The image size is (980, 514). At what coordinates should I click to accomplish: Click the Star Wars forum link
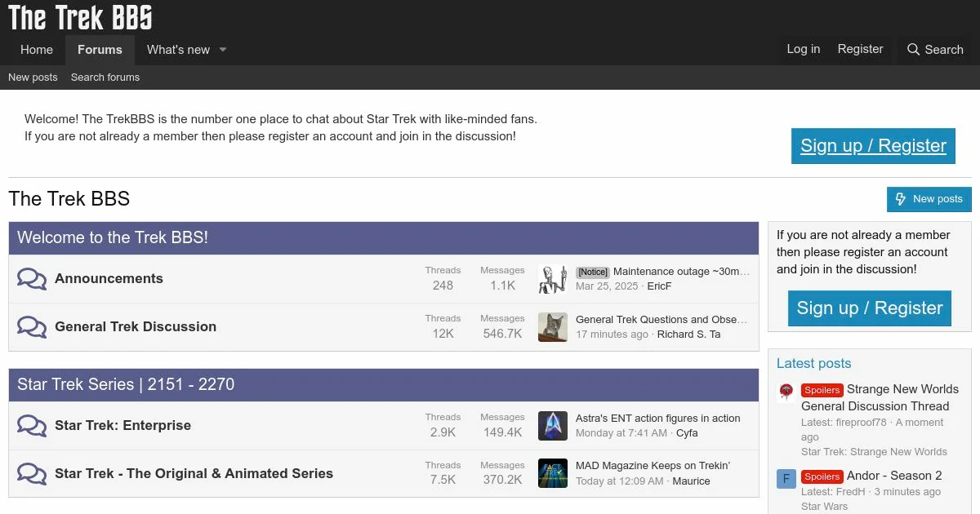(824, 507)
